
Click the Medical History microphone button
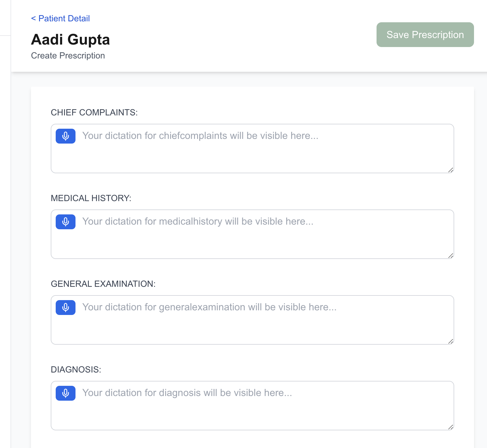click(x=65, y=222)
